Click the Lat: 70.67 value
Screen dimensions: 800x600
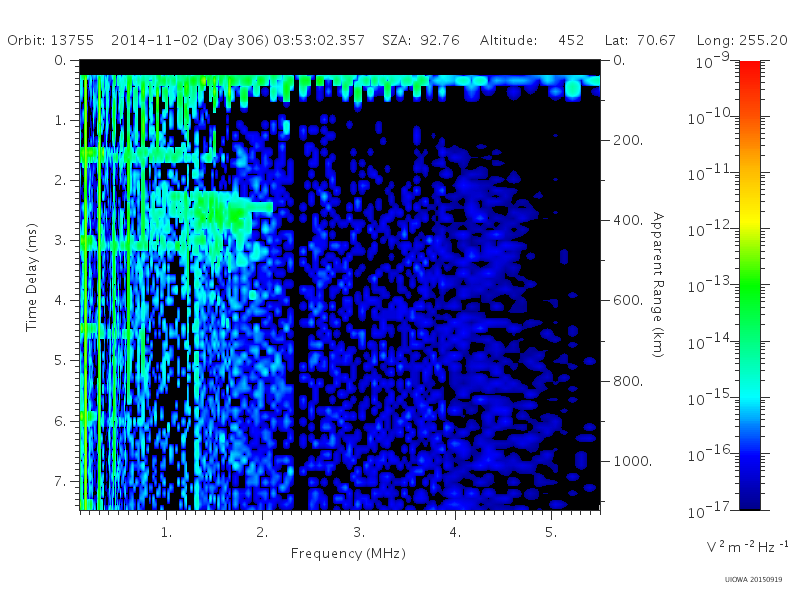pos(640,40)
